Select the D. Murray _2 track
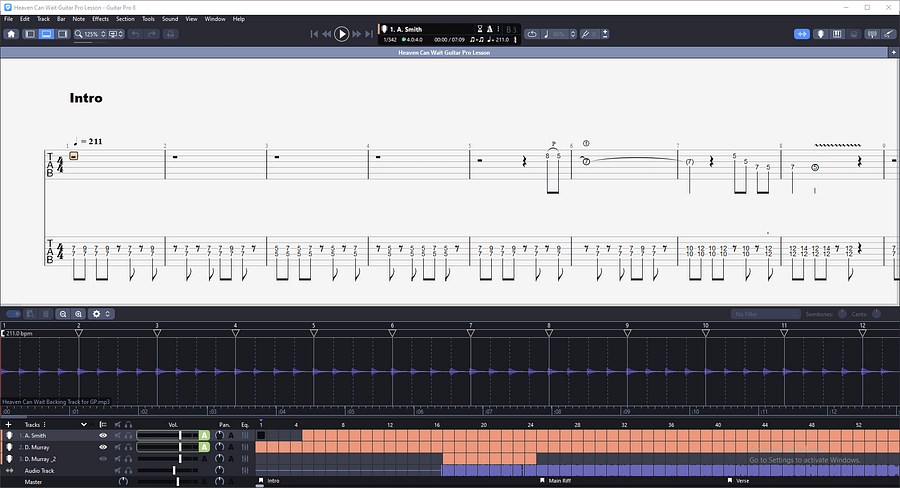 click(x=40, y=459)
